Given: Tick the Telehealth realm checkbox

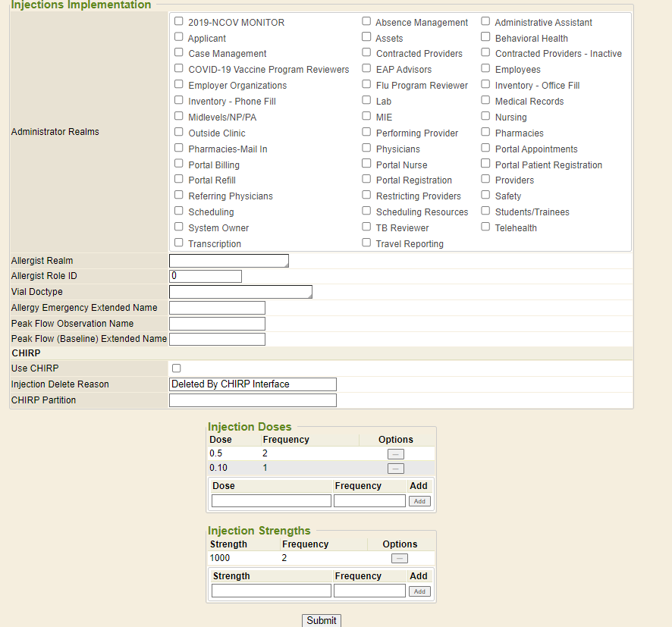Looking at the screenshot, I should [x=485, y=227].
